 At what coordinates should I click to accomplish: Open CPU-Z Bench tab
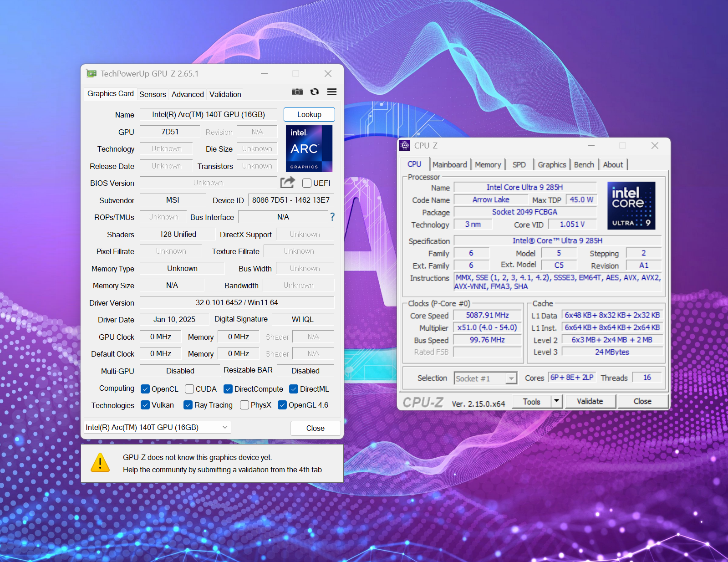[584, 164]
